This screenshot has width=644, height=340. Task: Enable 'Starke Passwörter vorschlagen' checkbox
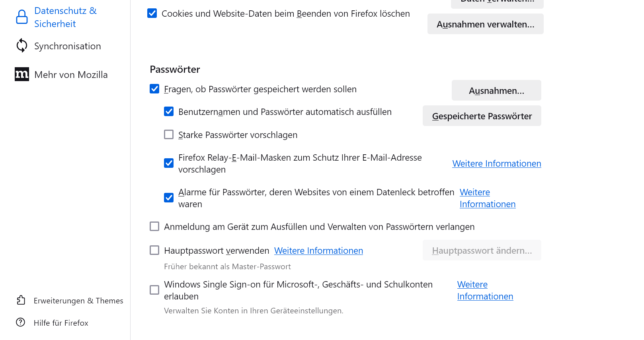click(x=169, y=135)
